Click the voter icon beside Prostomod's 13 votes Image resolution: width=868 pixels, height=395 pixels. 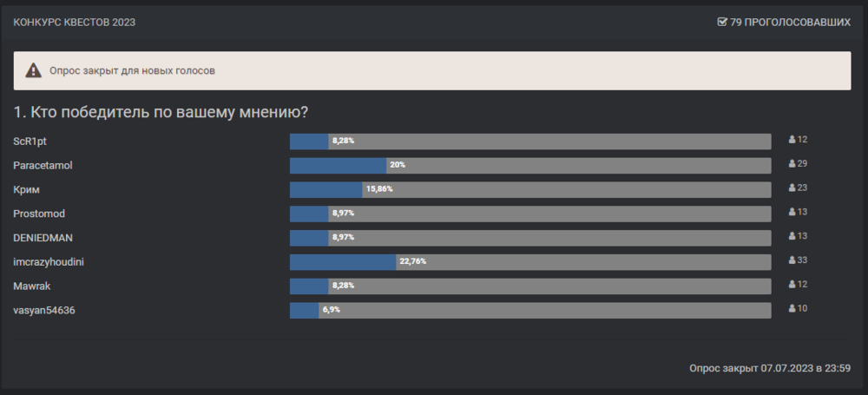pos(792,213)
